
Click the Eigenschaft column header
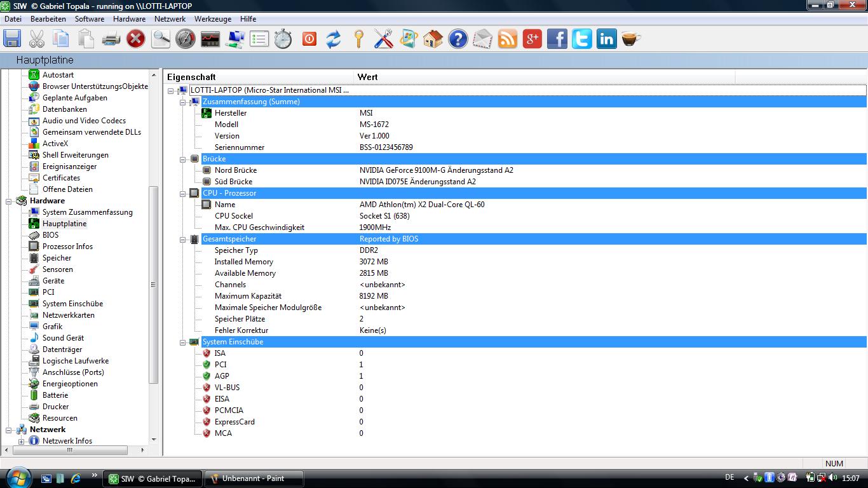[259, 77]
